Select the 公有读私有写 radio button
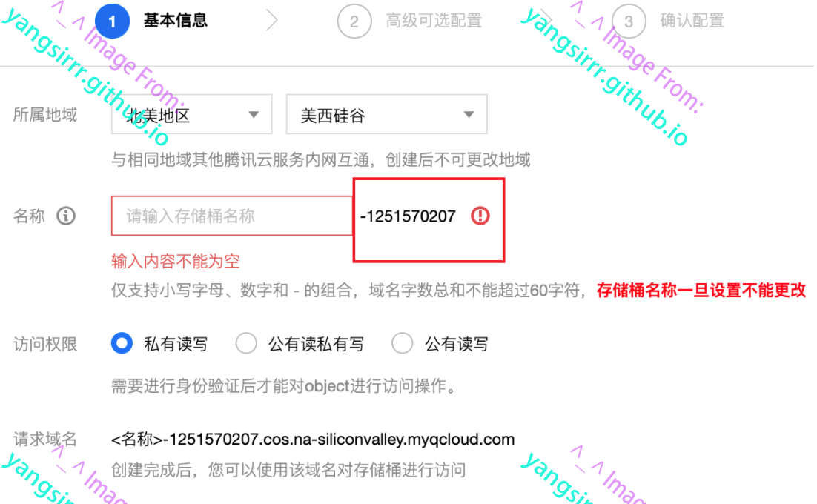This screenshot has height=504, width=817. click(x=246, y=343)
